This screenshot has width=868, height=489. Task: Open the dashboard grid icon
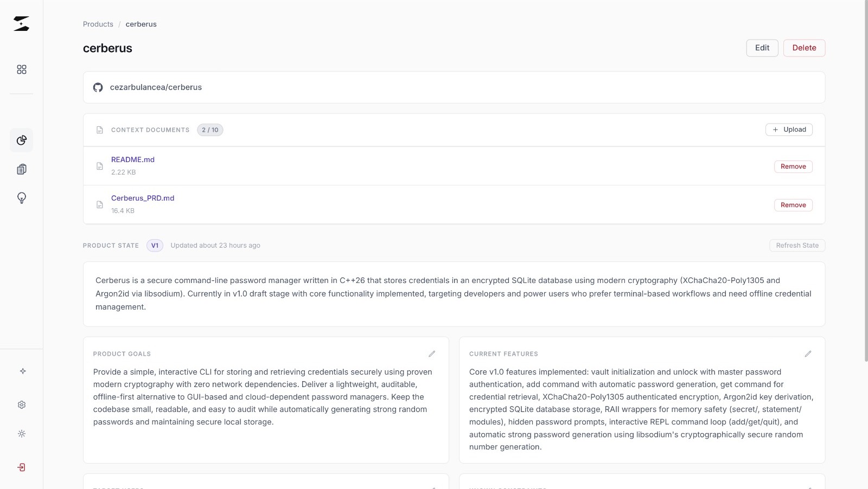pos(21,69)
